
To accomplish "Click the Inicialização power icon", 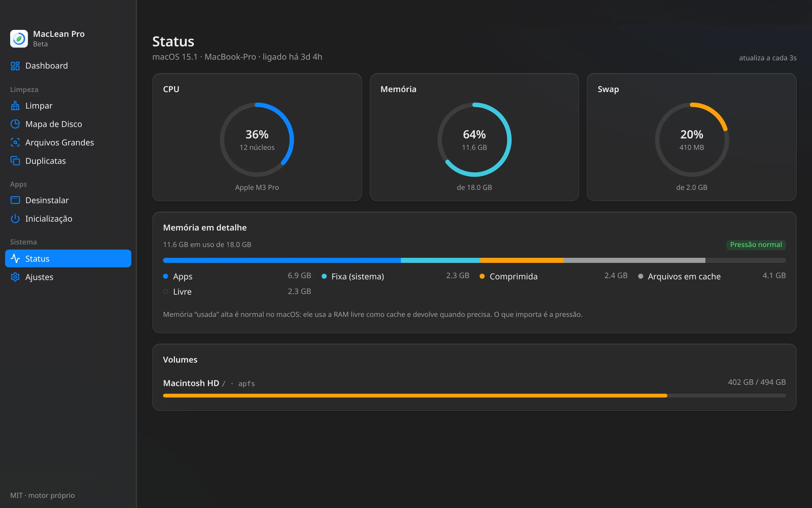I will pyautogui.click(x=15, y=219).
